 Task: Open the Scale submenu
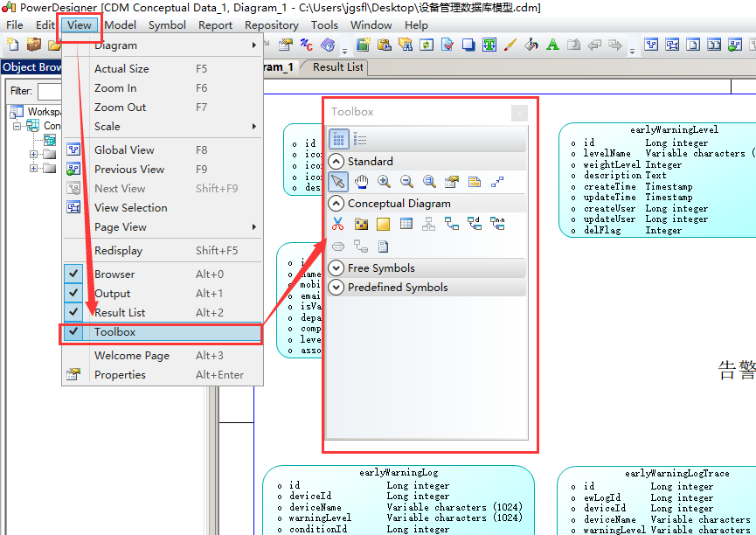(163, 127)
